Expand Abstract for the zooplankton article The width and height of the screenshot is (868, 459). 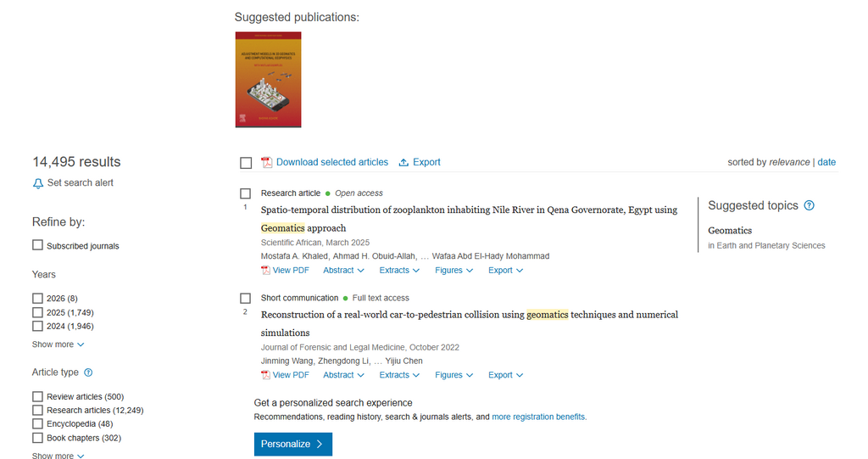(344, 271)
